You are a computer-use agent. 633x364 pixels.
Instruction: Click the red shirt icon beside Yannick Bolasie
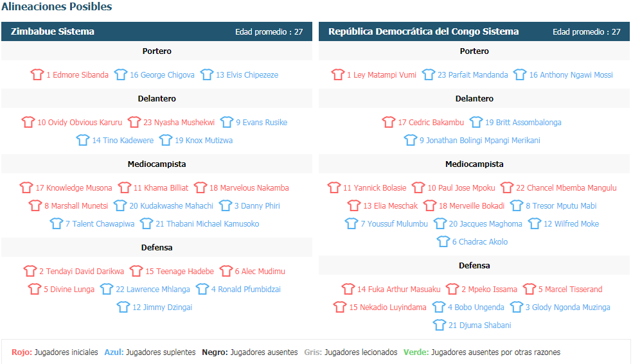tap(334, 188)
